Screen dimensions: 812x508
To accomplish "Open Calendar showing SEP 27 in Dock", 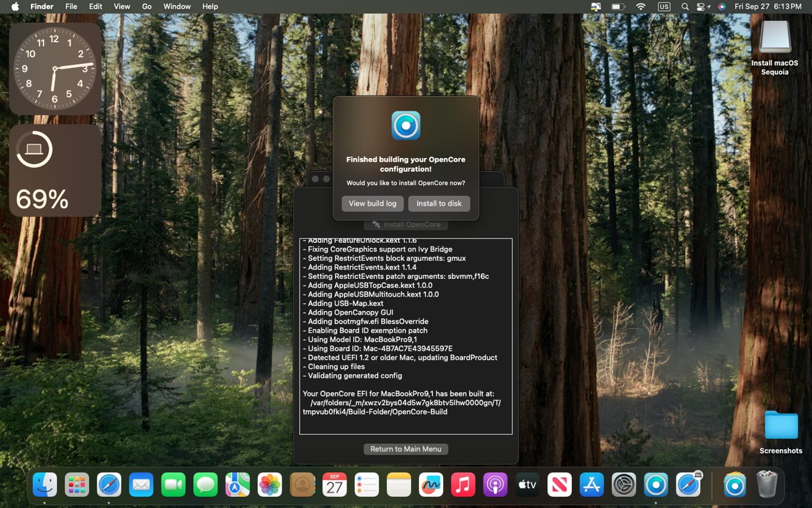I will (334, 484).
